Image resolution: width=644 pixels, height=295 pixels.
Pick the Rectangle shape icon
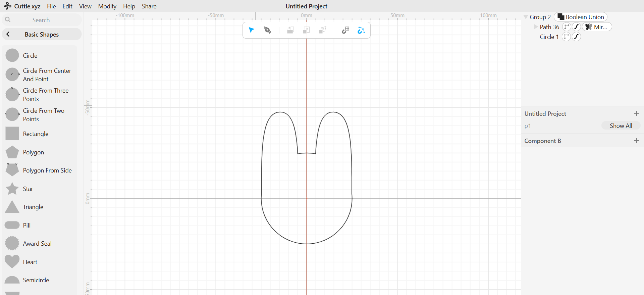pos(12,134)
